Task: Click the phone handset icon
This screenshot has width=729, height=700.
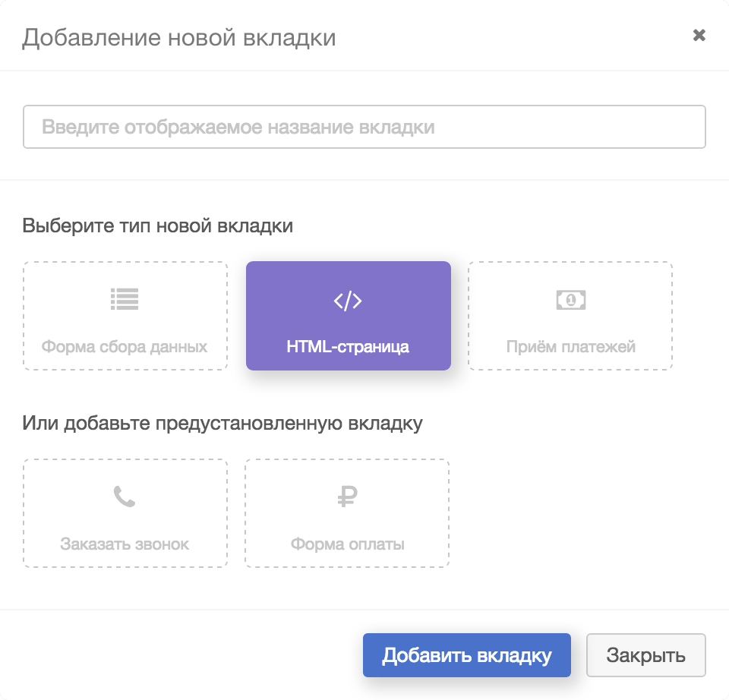Action: point(125,497)
